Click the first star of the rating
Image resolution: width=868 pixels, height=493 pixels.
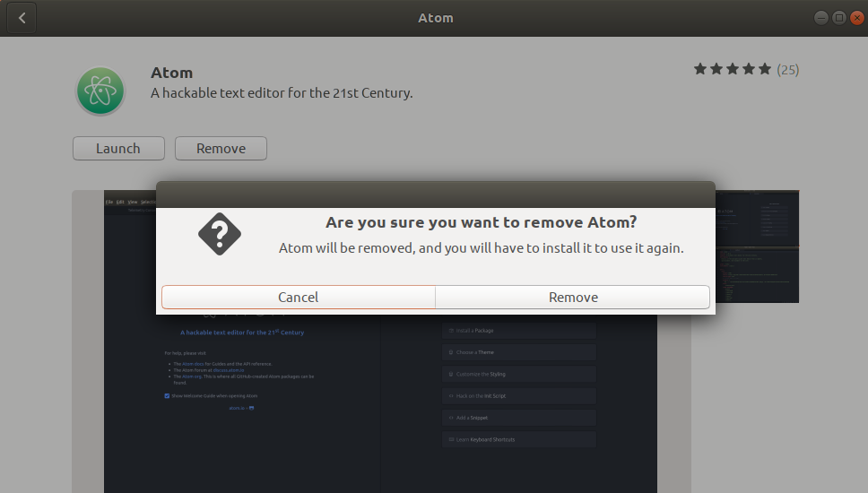(x=700, y=69)
